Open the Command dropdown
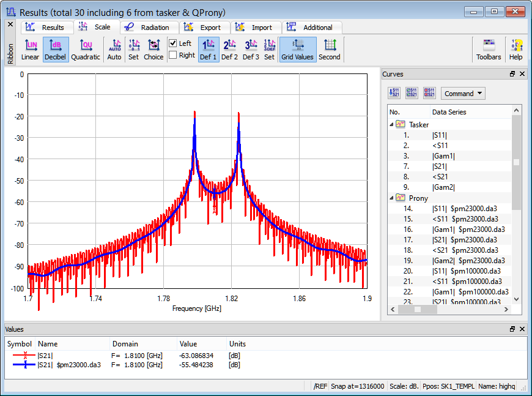This screenshot has height=396, width=532. (463, 94)
